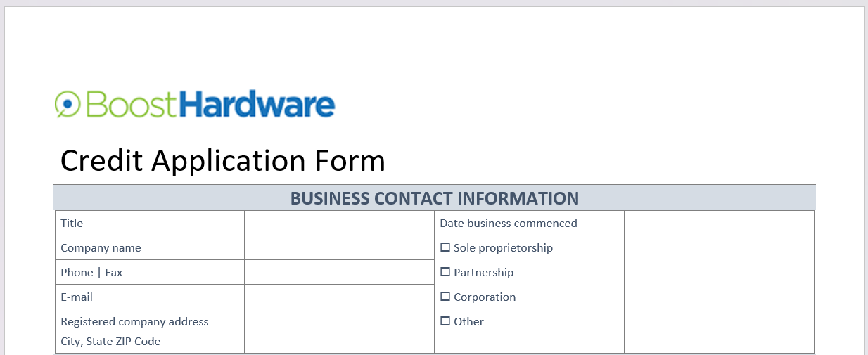Tick the Partnership checkbox

click(445, 272)
